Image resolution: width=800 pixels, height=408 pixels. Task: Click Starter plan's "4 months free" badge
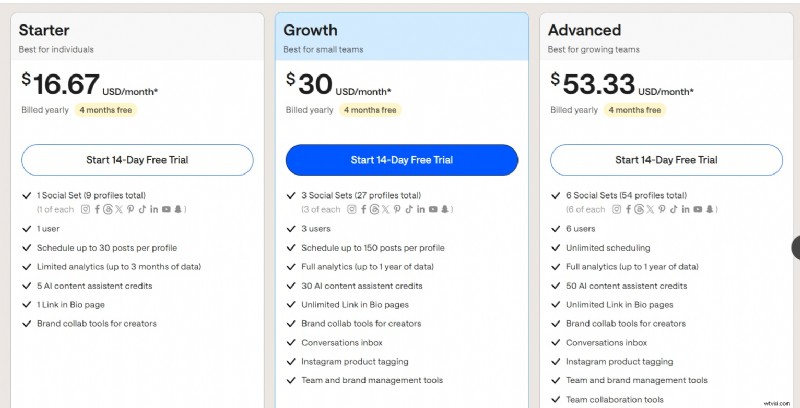pyautogui.click(x=105, y=110)
